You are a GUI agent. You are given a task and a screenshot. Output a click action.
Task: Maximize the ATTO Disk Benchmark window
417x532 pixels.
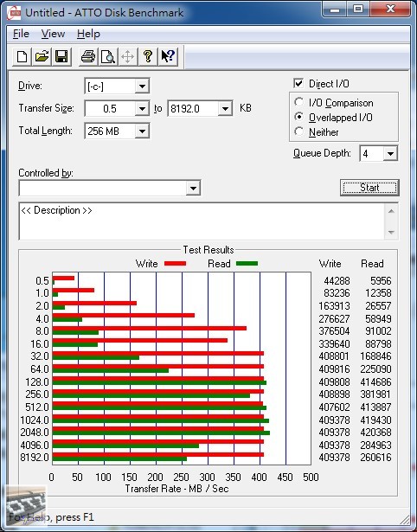pyautogui.click(x=358, y=9)
